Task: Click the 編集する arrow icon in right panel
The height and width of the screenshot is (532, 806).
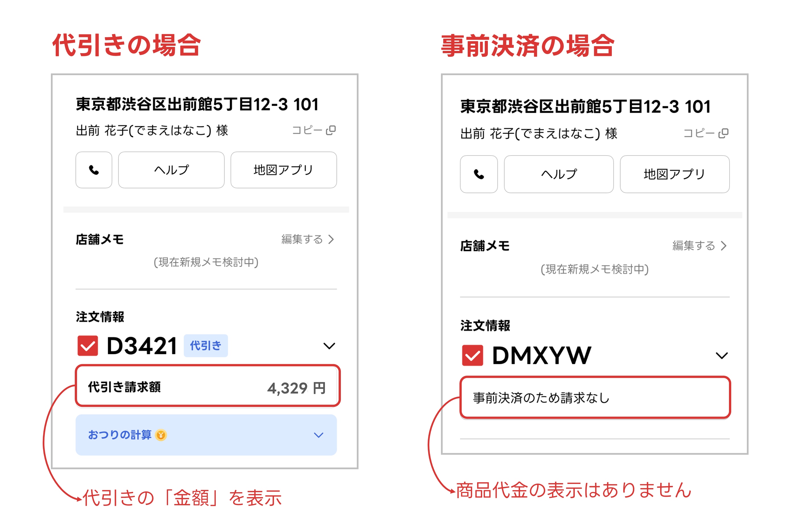Action: (x=724, y=246)
